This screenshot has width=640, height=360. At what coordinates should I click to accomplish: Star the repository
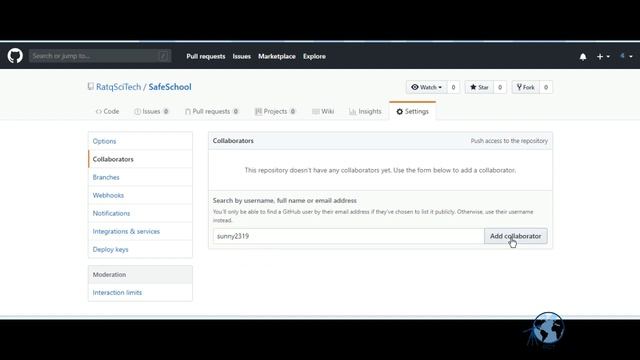point(479,87)
